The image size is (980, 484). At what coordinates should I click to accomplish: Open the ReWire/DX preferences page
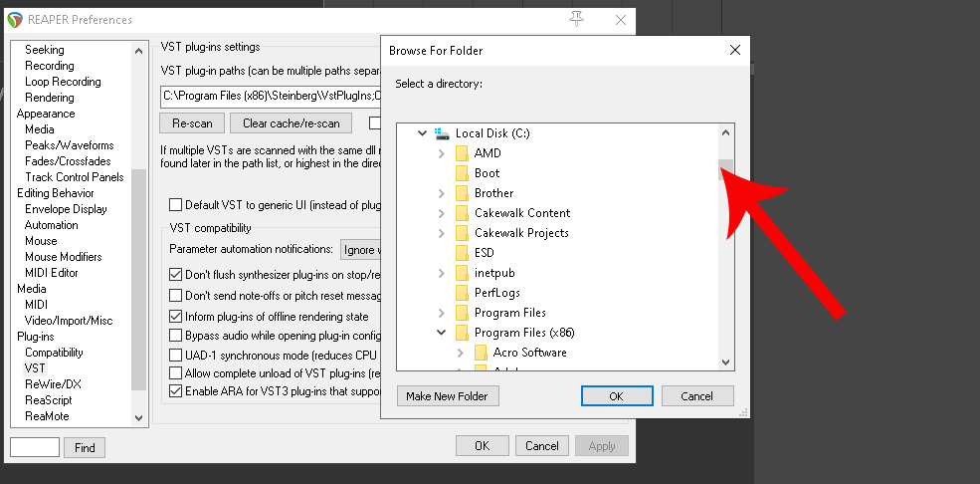coord(53,384)
